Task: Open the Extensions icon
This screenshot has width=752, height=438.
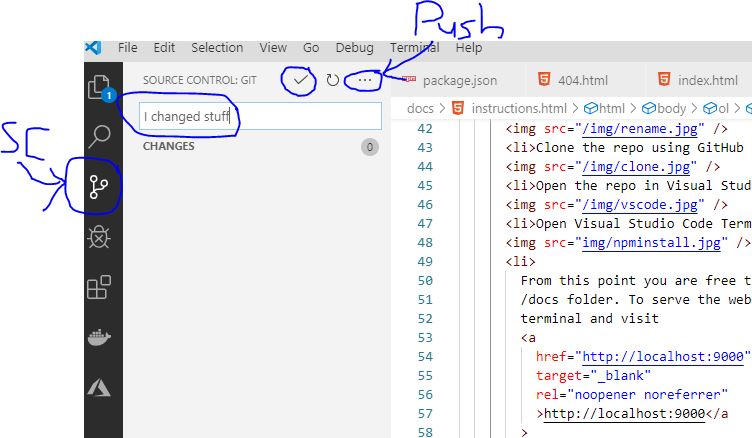Action: coord(99,288)
